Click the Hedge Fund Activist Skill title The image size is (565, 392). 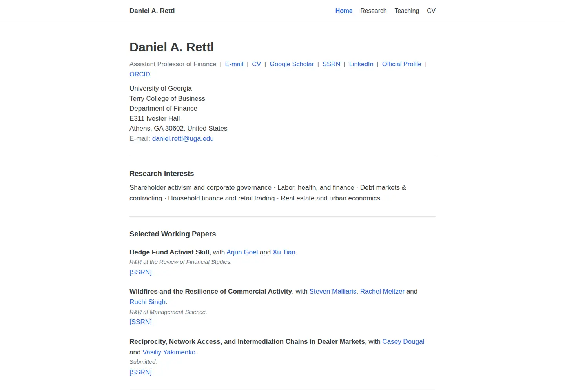pos(169,252)
